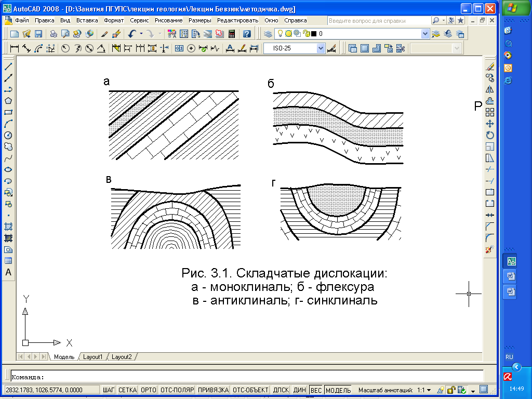532x399 pixels.
Task: Open the Layer Properties Manager icon
Action: point(268,34)
